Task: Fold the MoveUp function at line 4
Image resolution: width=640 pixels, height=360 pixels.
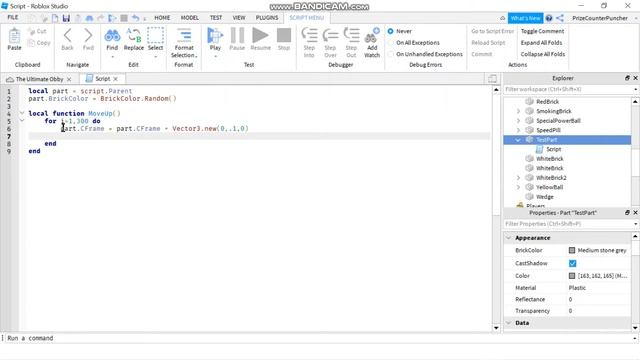Action: [x=22, y=113]
